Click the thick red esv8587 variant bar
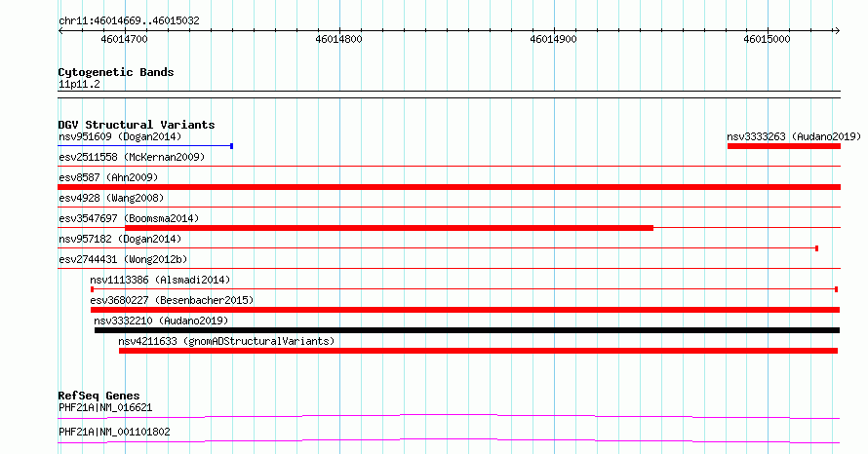868x454 pixels. (449, 187)
